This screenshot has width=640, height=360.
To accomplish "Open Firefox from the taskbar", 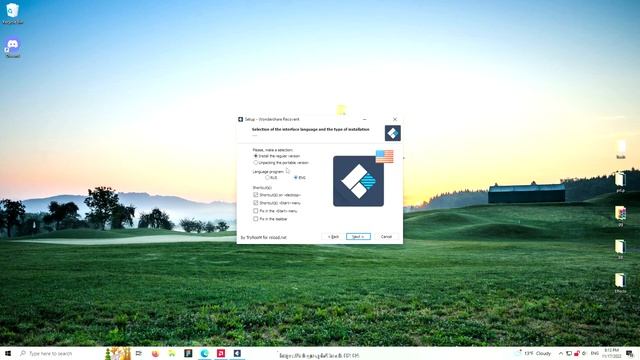I will coord(155,353).
